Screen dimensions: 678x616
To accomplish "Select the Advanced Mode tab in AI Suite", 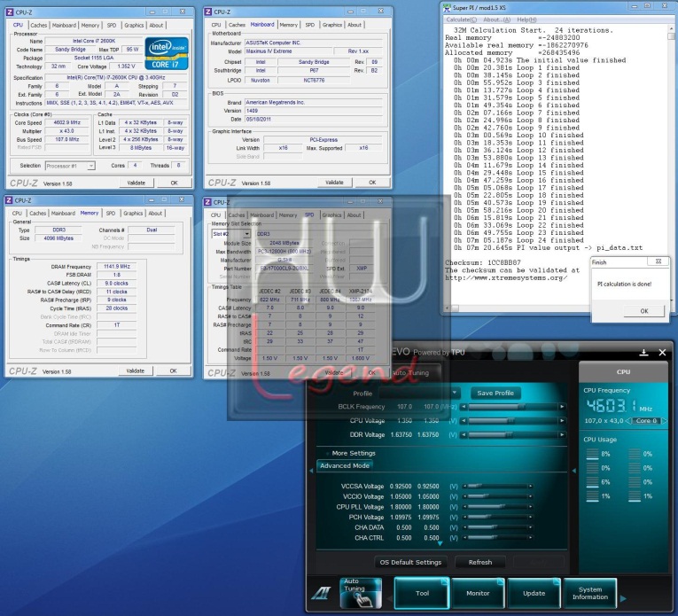I will click(345, 465).
